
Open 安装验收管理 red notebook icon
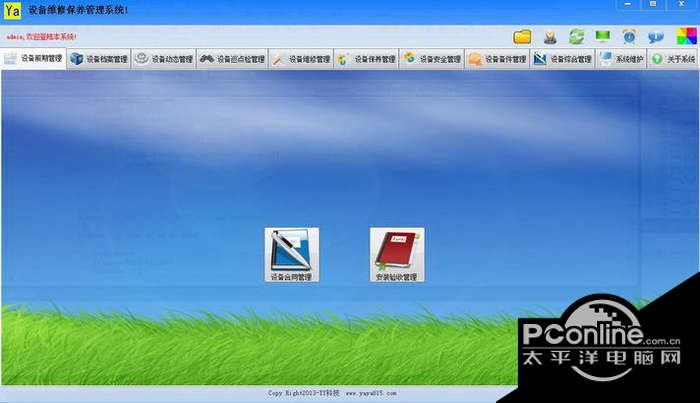coord(397,254)
